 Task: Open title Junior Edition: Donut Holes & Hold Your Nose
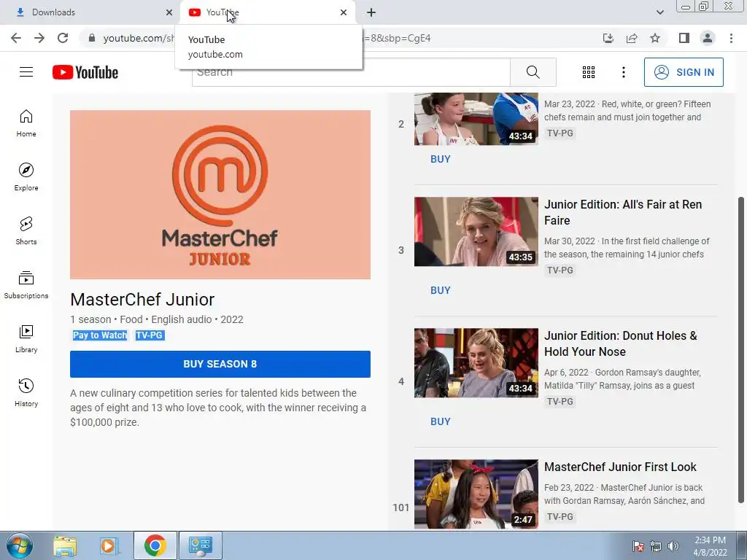click(620, 344)
